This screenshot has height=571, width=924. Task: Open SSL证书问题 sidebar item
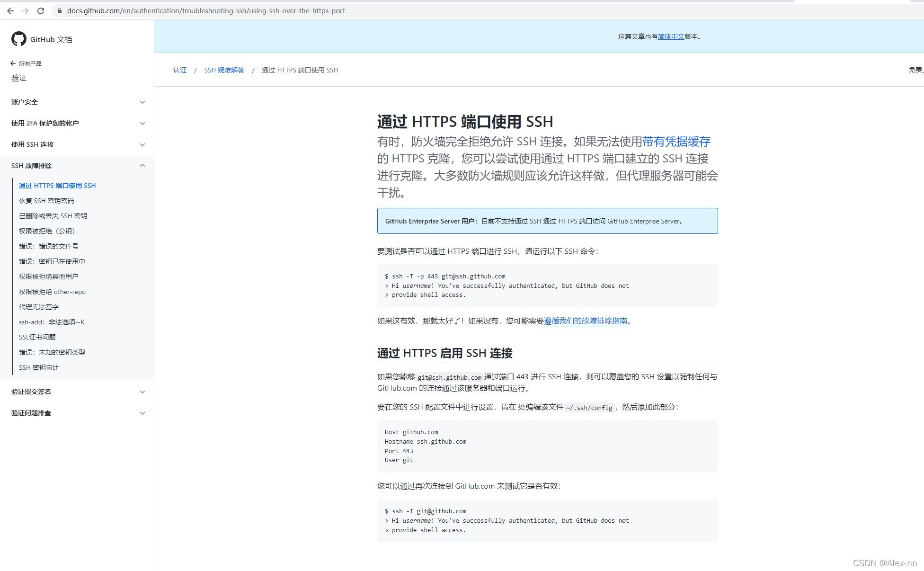pyautogui.click(x=37, y=337)
